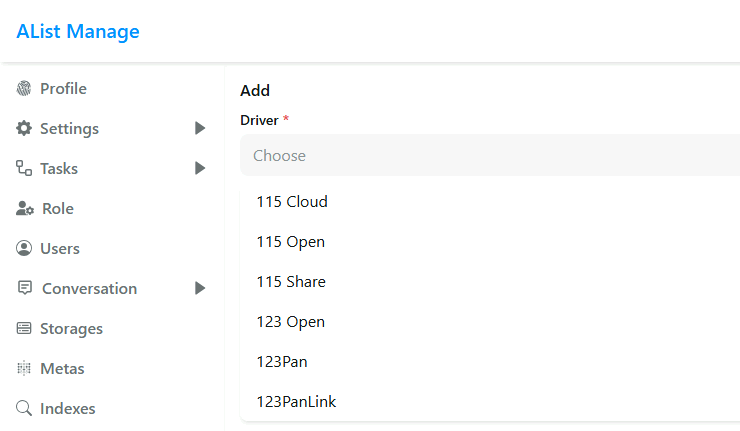Viewport: 740px width, 431px height.
Task: Click the Role user-gear icon
Action: (25, 209)
